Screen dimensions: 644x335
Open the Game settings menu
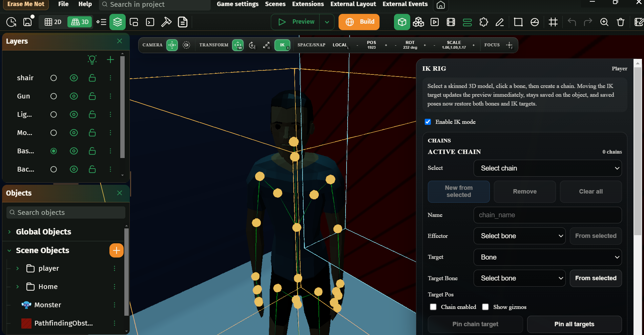pyautogui.click(x=237, y=4)
